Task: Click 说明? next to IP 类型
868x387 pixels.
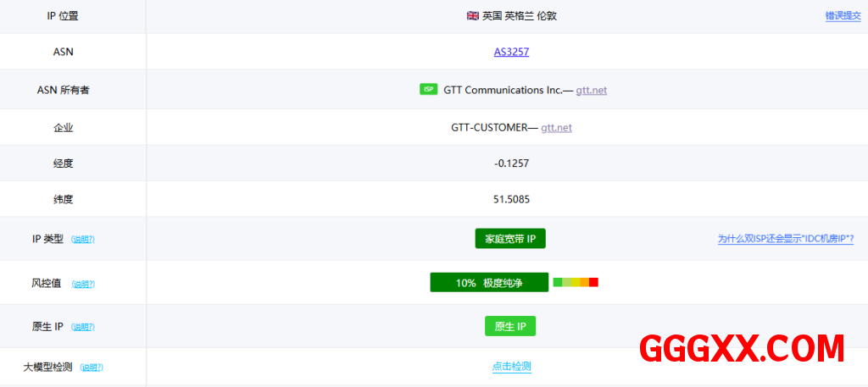Action: [x=83, y=240]
